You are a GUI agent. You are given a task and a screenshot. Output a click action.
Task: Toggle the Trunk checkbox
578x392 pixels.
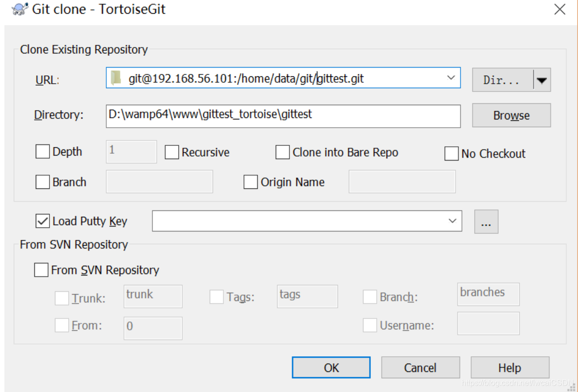point(62,298)
